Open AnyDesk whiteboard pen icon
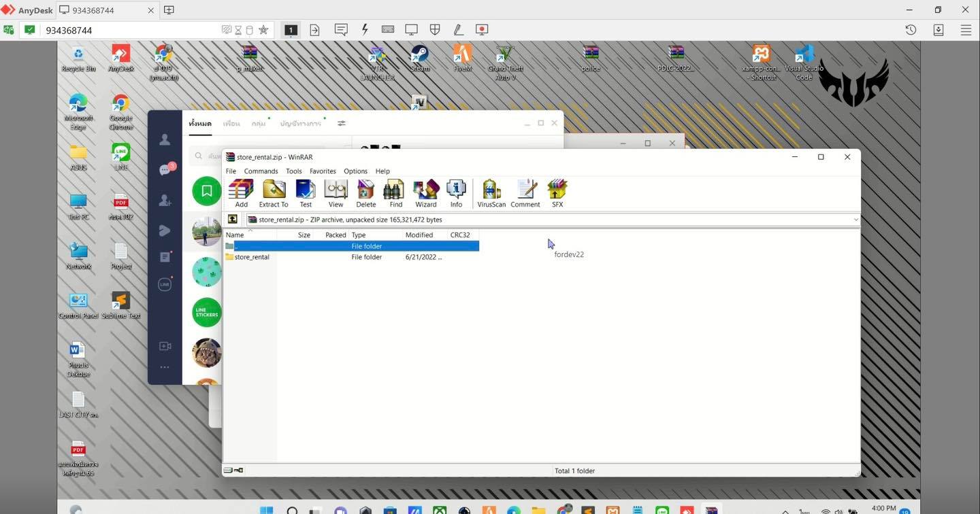The width and height of the screenshot is (980, 514). [458, 30]
